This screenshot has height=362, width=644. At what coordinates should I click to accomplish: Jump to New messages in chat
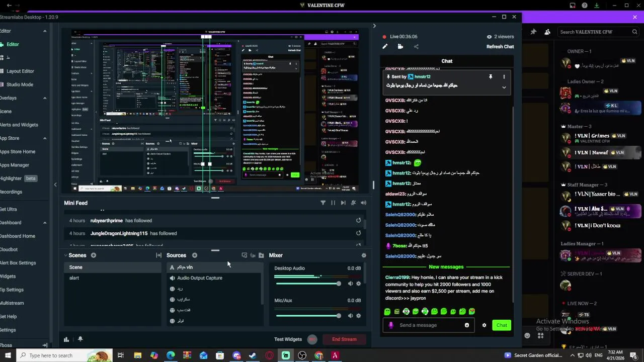tap(446, 267)
